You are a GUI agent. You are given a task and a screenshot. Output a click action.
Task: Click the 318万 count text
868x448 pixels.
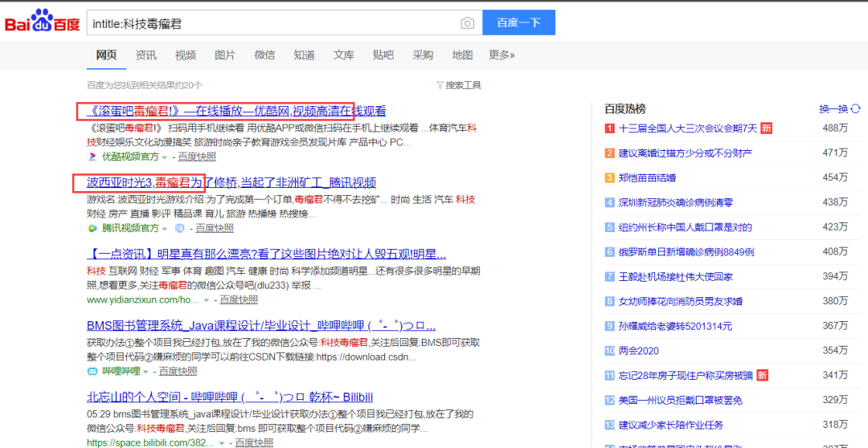pyautogui.click(x=835, y=424)
